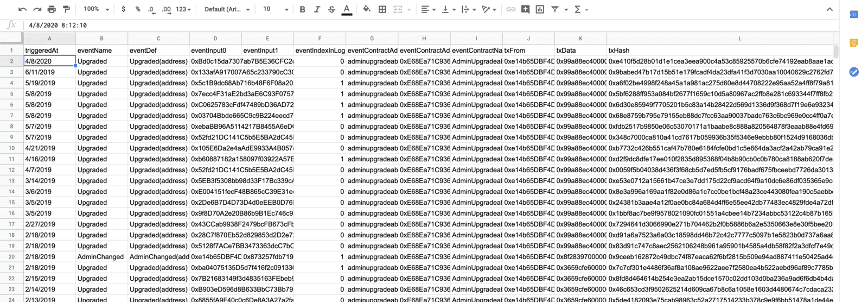Select column F header
This screenshot has width=868, height=302.
[320, 39]
